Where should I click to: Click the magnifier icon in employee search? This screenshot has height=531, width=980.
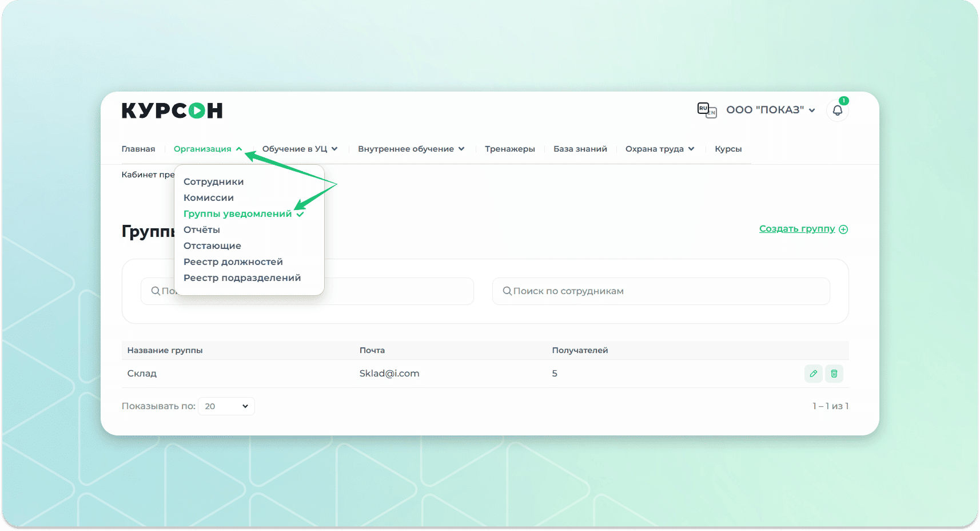point(507,291)
